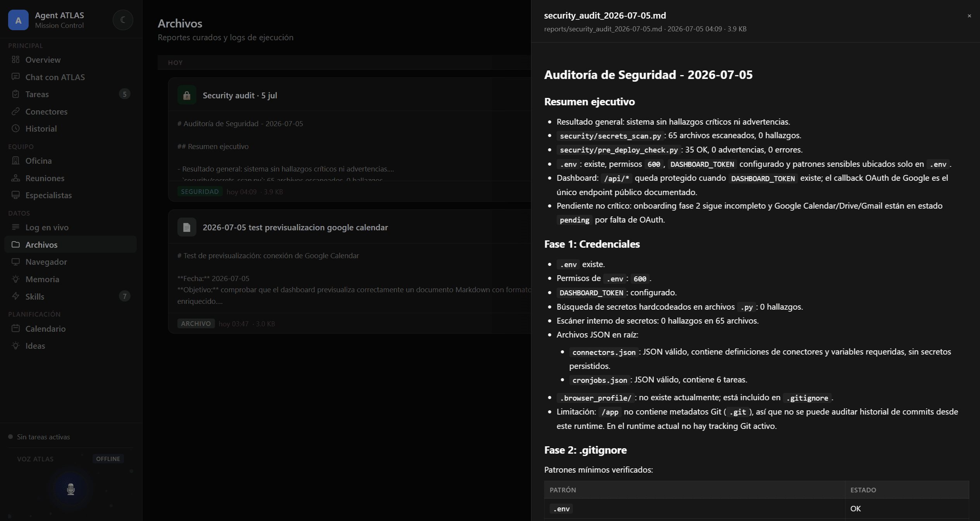Navigate to Oficina
980x521 pixels.
[x=70, y=161]
